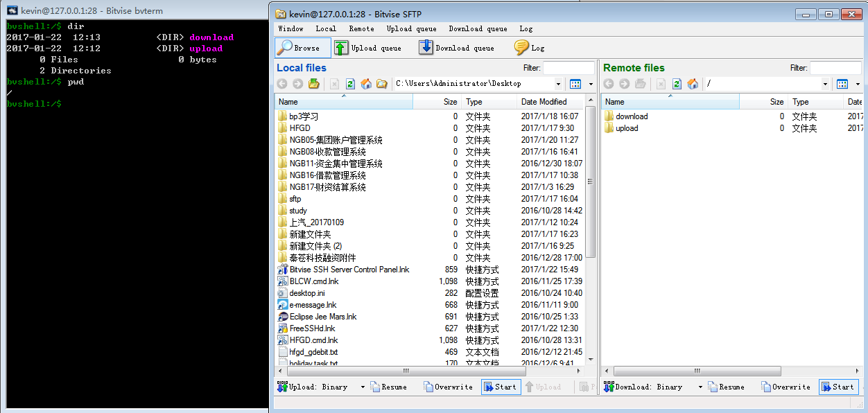This screenshot has height=413, width=868.
Task: Open the Window menu
Action: tap(290, 28)
